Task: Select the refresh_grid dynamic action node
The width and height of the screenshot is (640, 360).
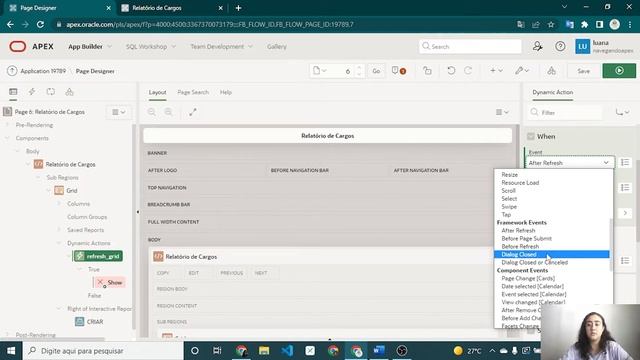Action: click(98, 256)
